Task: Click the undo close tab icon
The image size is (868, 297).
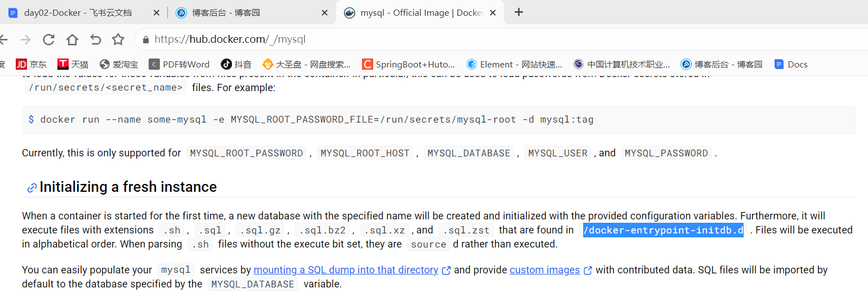Action: (95, 39)
